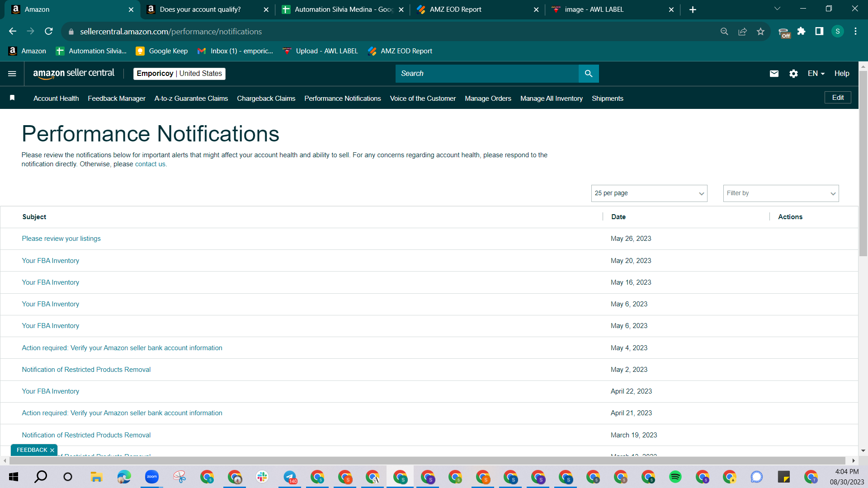Bookmark this page with the star icon
This screenshot has width=868, height=488.
(x=760, y=31)
